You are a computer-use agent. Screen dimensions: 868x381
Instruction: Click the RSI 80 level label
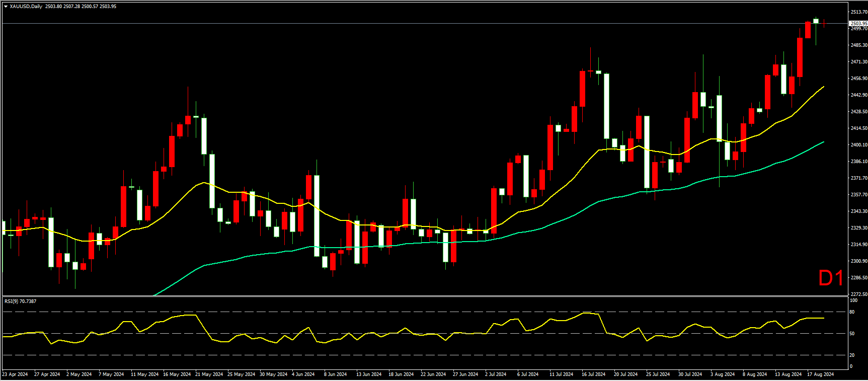pos(852,312)
